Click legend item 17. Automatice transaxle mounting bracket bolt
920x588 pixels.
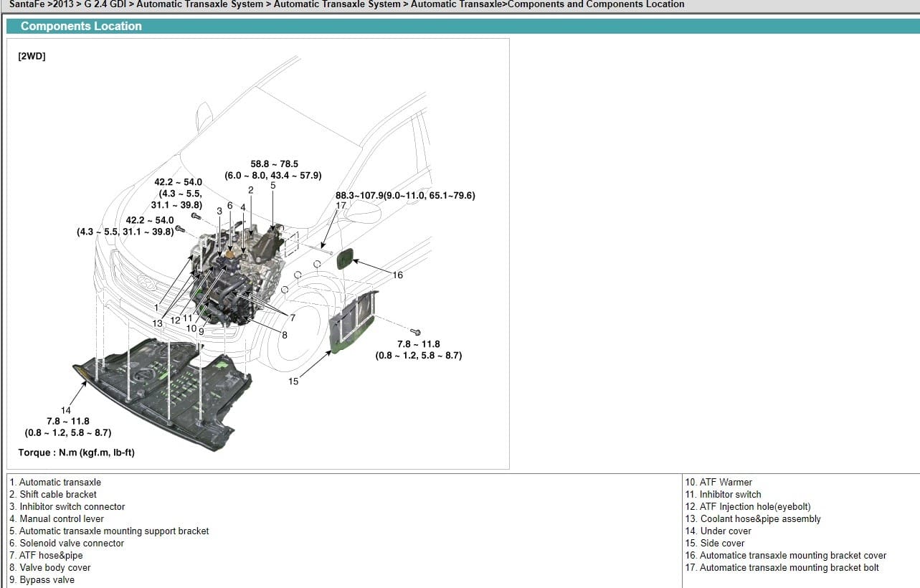[x=782, y=568]
